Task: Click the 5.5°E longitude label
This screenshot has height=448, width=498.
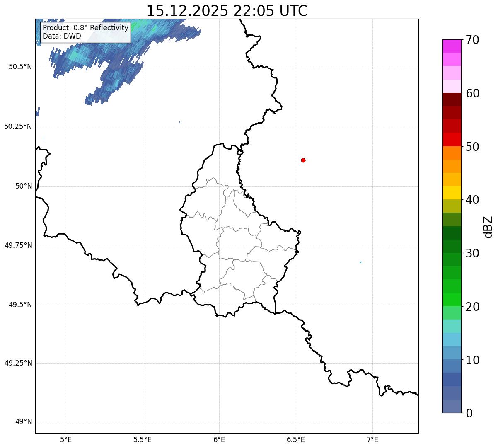Action: pos(143,439)
